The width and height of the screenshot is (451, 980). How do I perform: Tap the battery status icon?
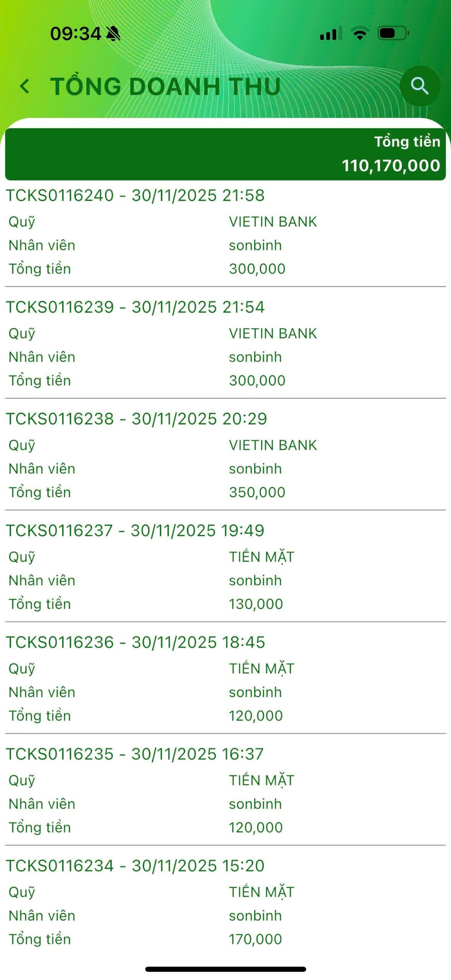393,33
